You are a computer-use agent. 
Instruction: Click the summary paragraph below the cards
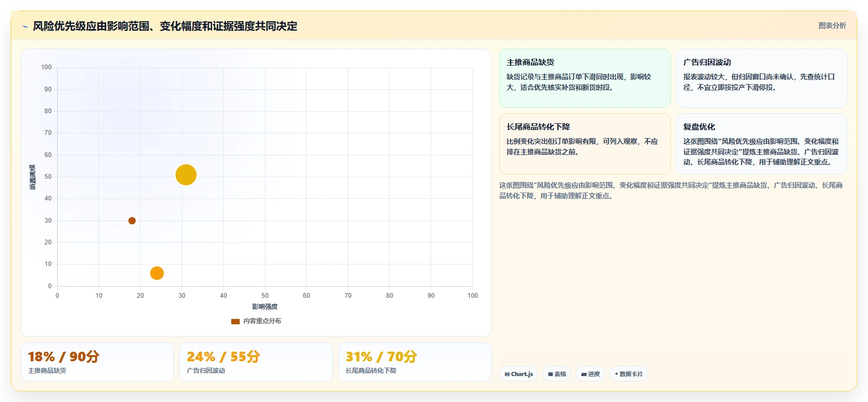click(x=671, y=190)
